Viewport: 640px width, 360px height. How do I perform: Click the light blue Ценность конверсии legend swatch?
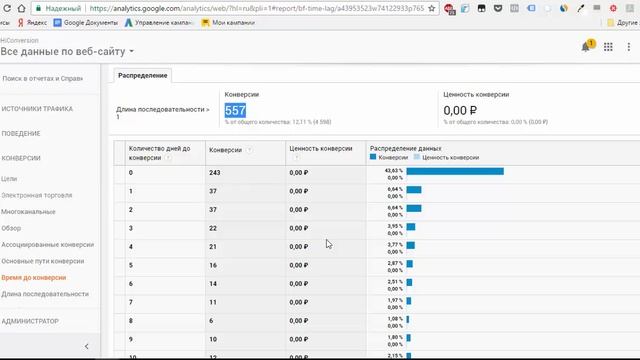tap(416, 157)
